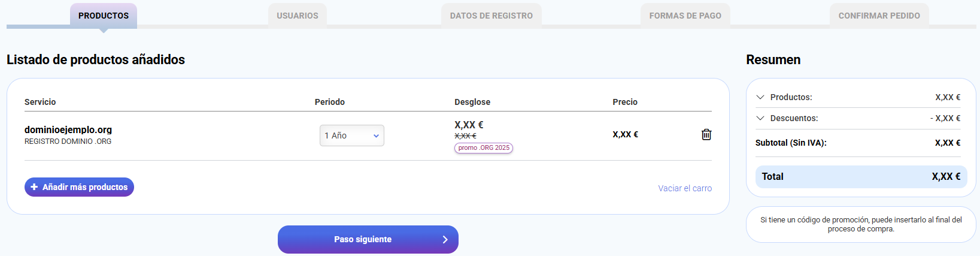
Task: Click the "Vaciar el carro" link
Action: (x=685, y=188)
